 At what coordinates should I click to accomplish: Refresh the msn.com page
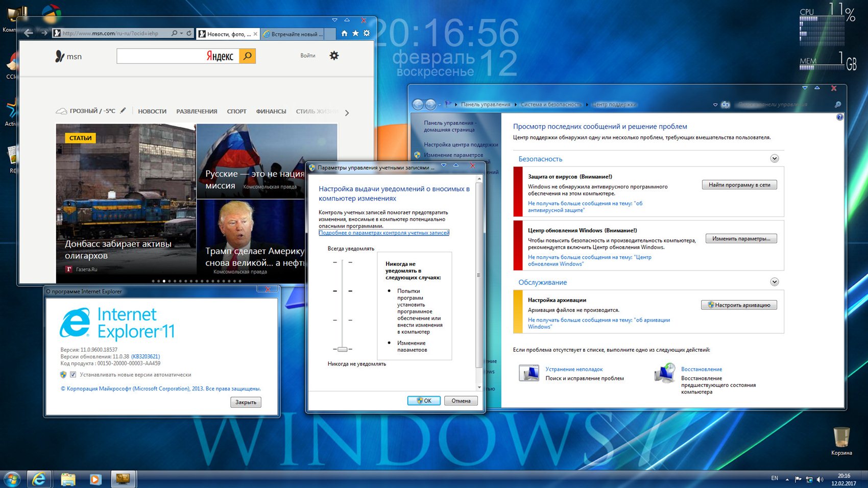(x=189, y=33)
